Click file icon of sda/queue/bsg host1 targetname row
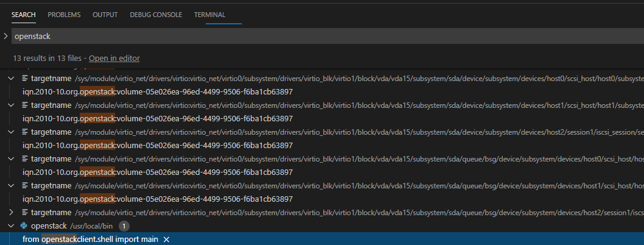The width and height of the screenshot is (644, 245). tap(24, 186)
